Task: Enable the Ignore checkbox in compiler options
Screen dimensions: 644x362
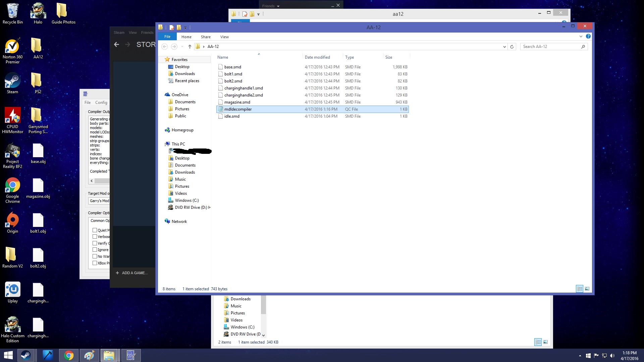Action: [95, 250]
